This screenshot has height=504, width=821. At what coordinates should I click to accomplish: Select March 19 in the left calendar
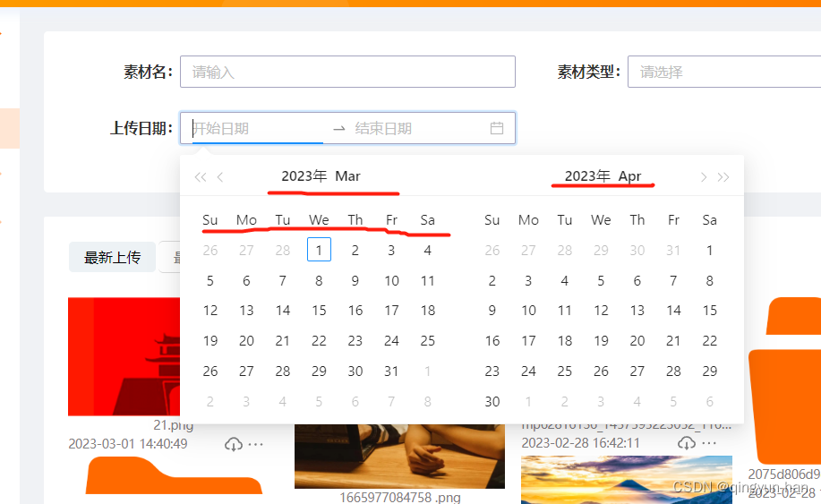pyautogui.click(x=210, y=341)
